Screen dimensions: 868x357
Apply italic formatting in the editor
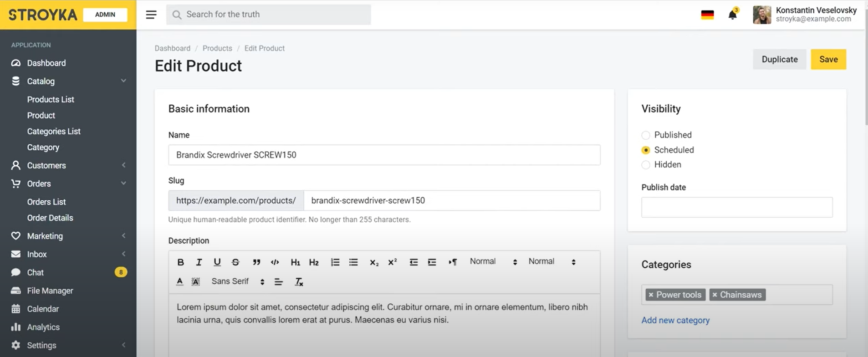pos(199,262)
